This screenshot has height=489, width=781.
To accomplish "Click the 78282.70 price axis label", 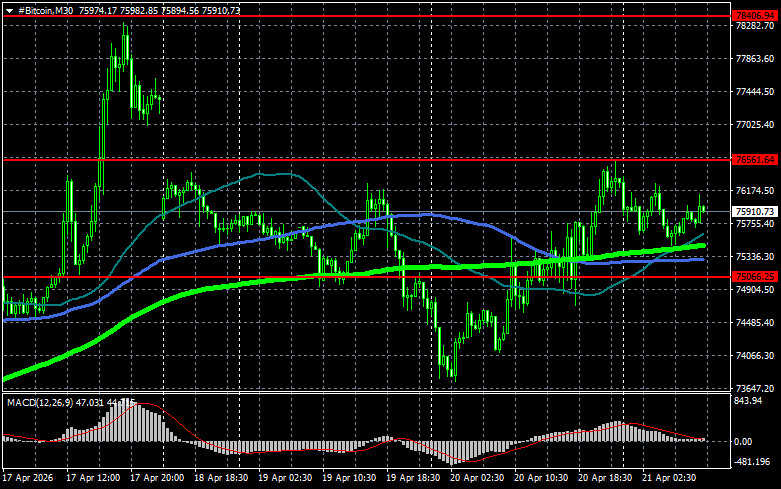I will point(755,26).
